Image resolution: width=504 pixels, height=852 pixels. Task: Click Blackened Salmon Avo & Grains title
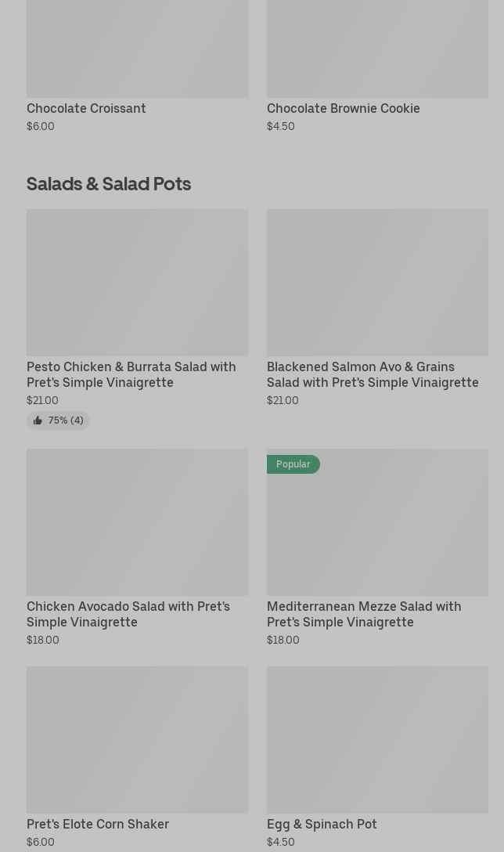coord(373,374)
